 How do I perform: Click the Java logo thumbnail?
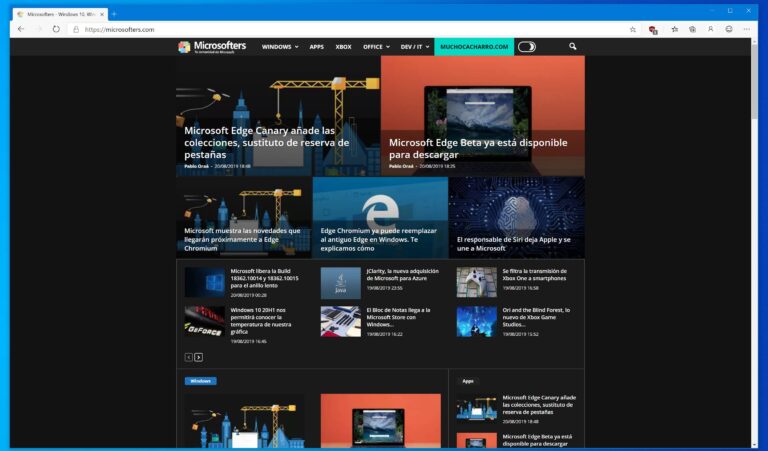click(x=340, y=283)
